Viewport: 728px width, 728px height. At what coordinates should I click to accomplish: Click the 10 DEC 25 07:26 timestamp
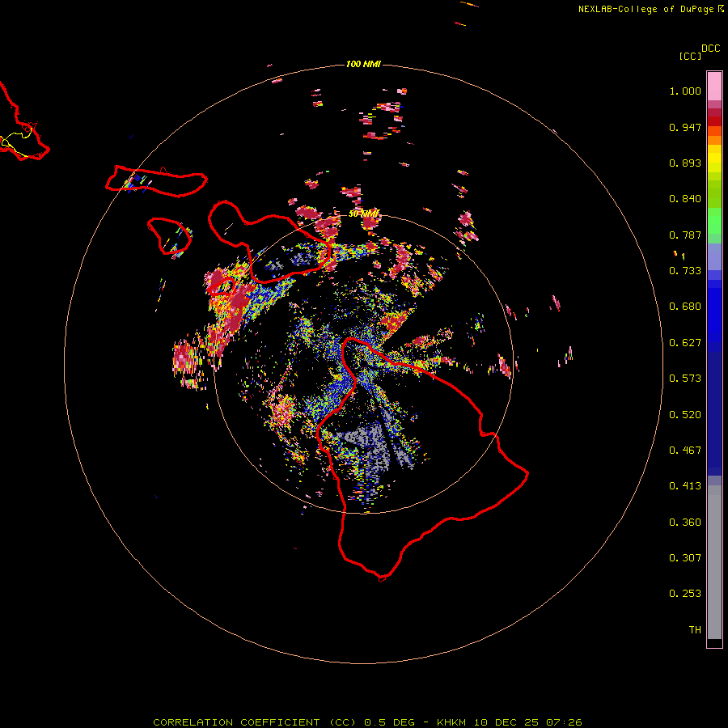528,722
